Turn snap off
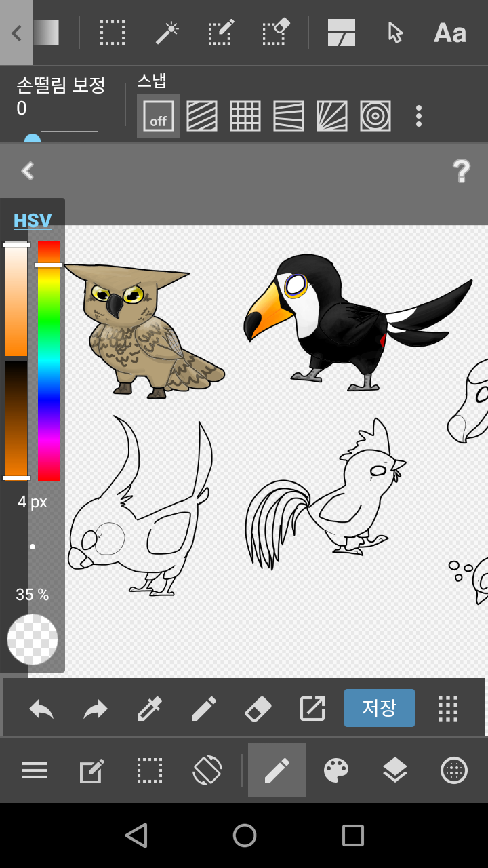Screen dimensions: 488x868 pyautogui.click(x=159, y=116)
